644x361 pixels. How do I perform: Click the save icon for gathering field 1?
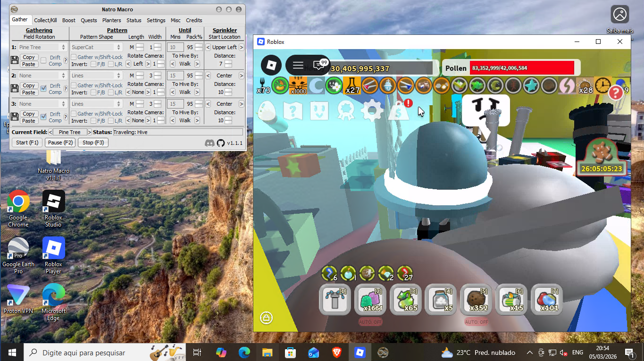pos(15,60)
